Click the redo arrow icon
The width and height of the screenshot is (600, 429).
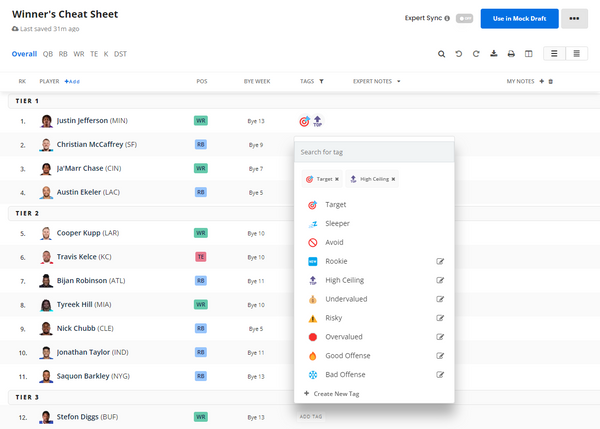[x=476, y=54]
